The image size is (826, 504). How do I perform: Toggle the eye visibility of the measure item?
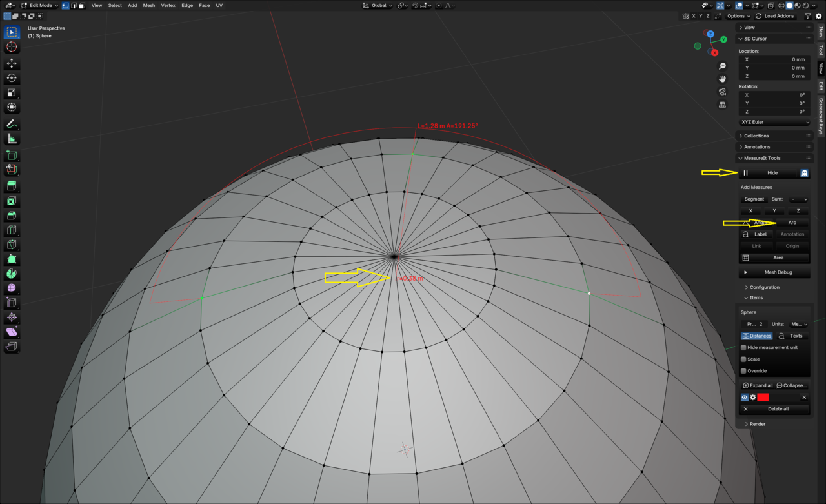(x=744, y=398)
